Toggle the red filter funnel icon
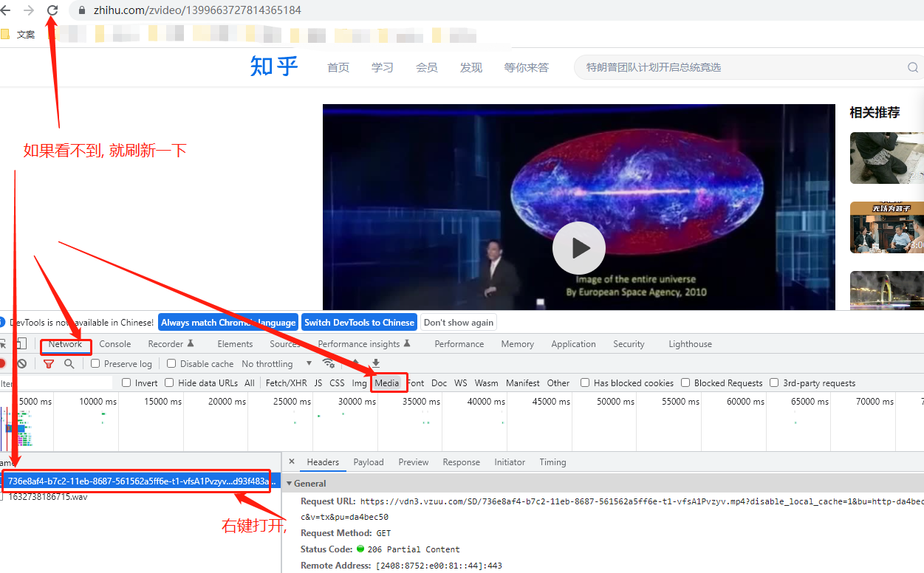 point(49,363)
